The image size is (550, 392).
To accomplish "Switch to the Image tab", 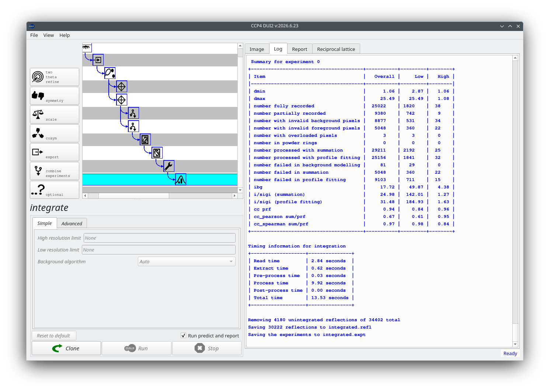I will [x=257, y=49].
